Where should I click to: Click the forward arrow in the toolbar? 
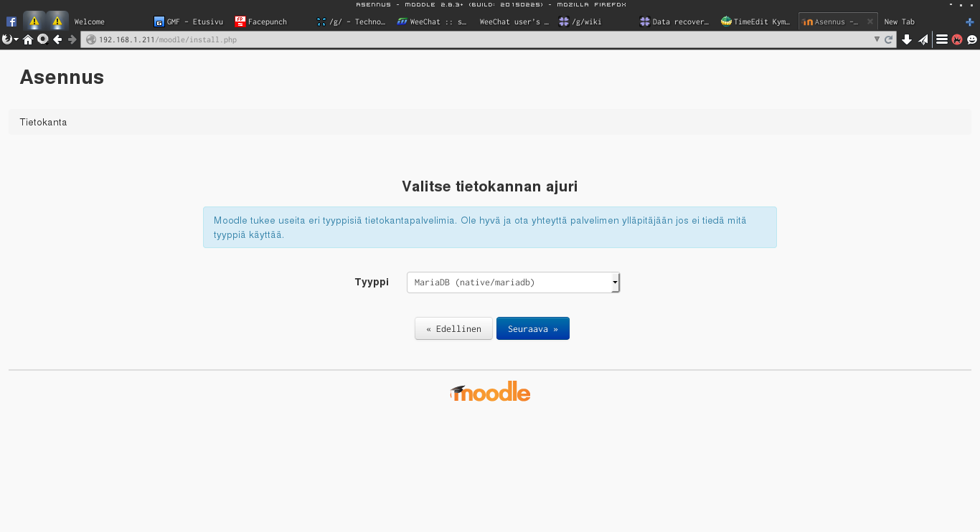[x=72, y=39]
